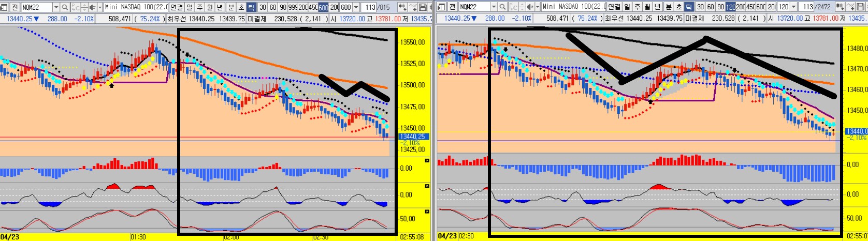Click the left chart 미결제 230,528 value
Screen dimensions: 868x241
pos(285,19)
